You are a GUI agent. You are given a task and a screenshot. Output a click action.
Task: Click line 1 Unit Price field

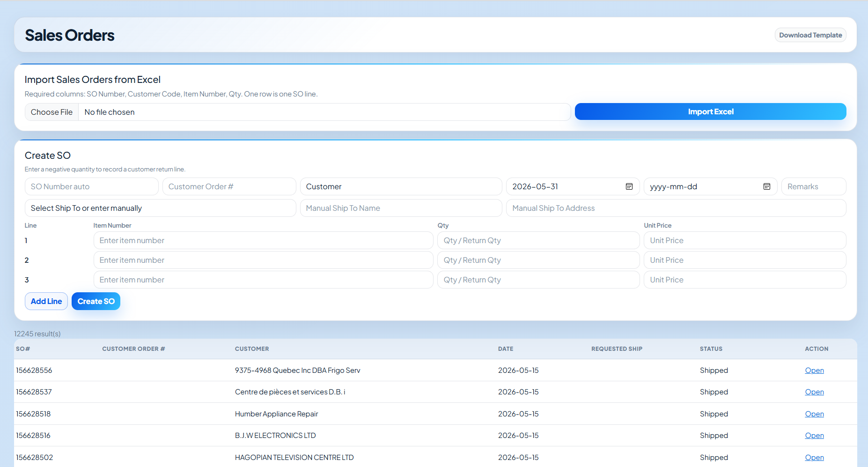(x=745, y=240)
